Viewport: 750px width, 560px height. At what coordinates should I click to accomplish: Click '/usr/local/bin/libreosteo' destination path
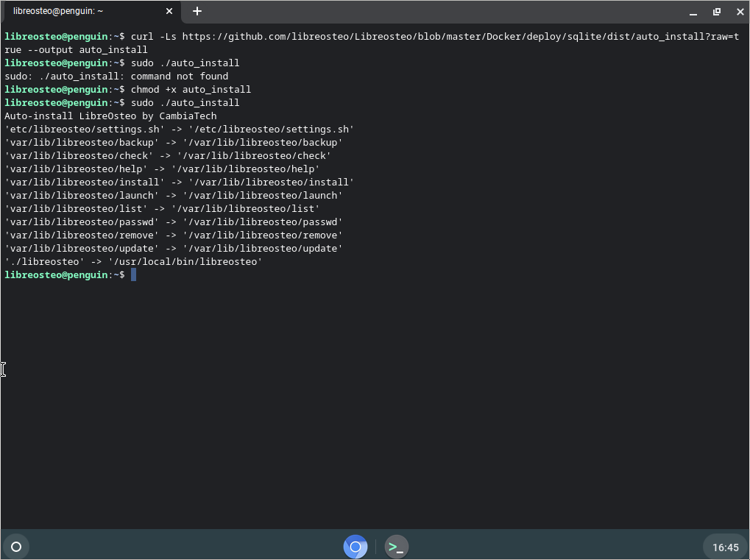tap(185, 261)
